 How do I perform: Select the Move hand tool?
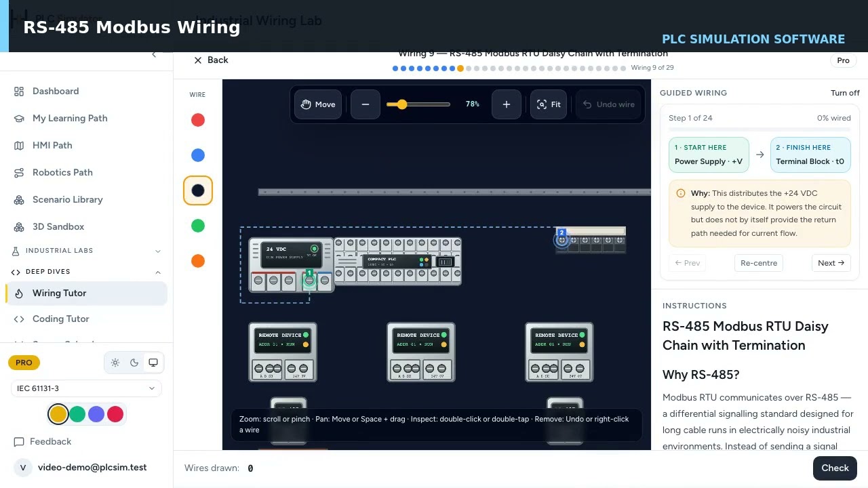point(318,104)
